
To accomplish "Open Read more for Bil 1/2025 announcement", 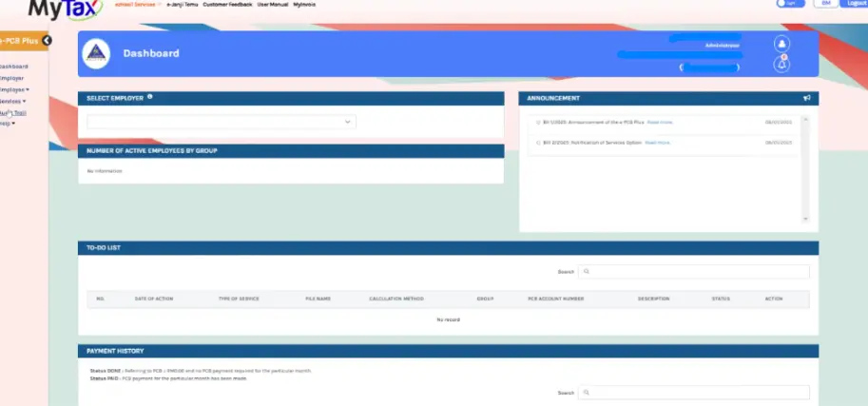I will click(x=660, y=122).
